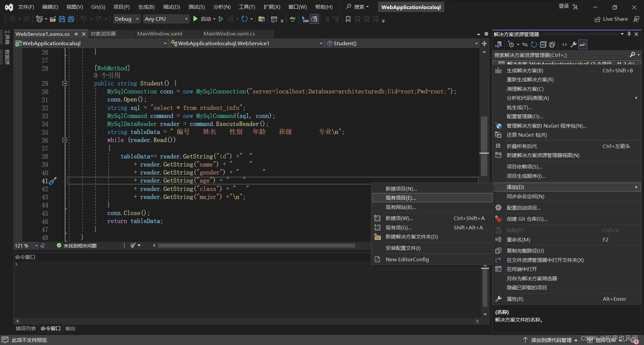Select 现有项目(E)... from the submenu
644x345 pixels.
(400, 198)
